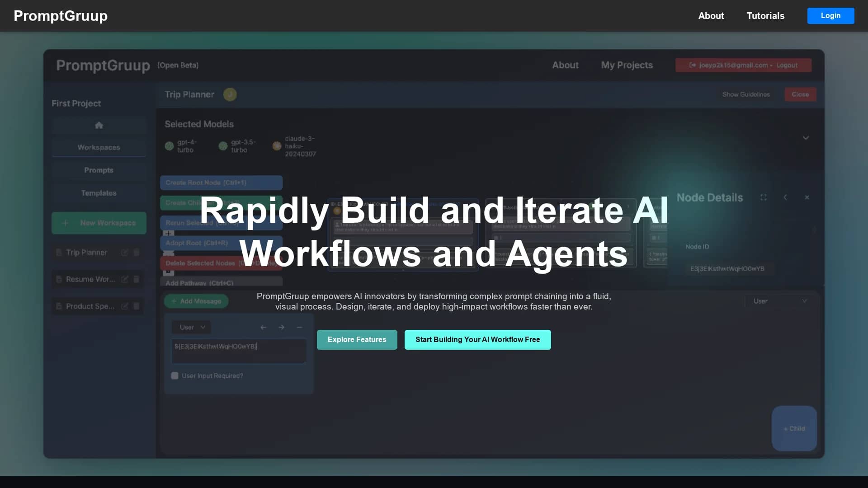Click the Add Pathway (Ctrl+C) button

click(221, 282)
